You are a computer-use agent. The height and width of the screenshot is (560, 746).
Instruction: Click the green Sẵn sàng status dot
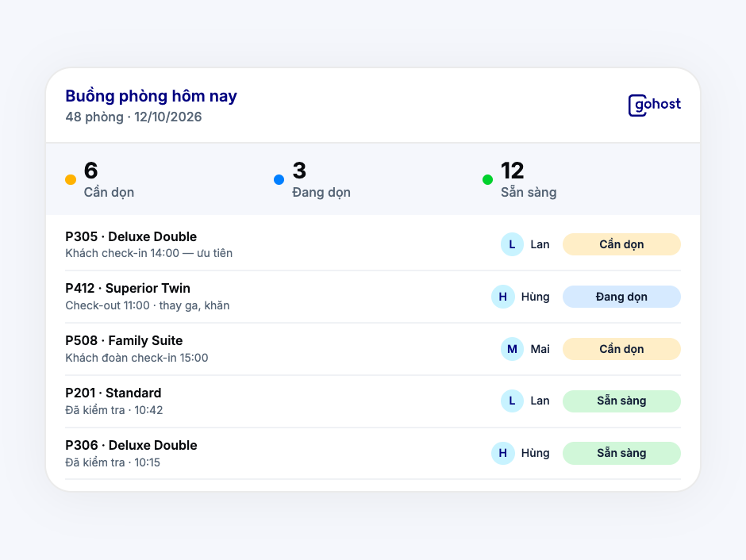(x=487, y=180)
